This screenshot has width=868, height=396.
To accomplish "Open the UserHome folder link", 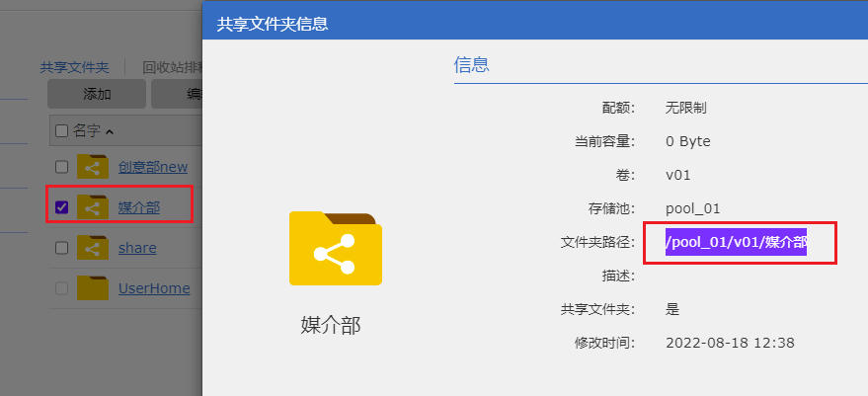I will (x=153, y=288).
